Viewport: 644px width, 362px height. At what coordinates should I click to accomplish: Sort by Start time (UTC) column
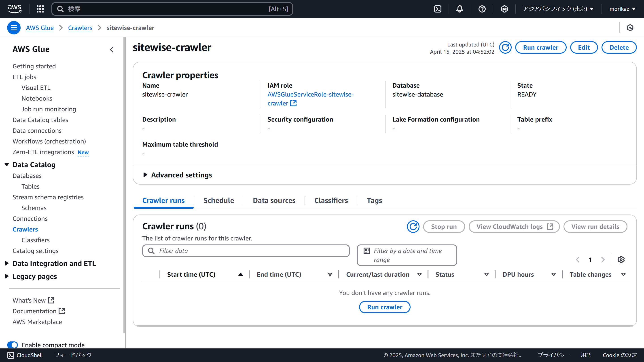point(191,274)
